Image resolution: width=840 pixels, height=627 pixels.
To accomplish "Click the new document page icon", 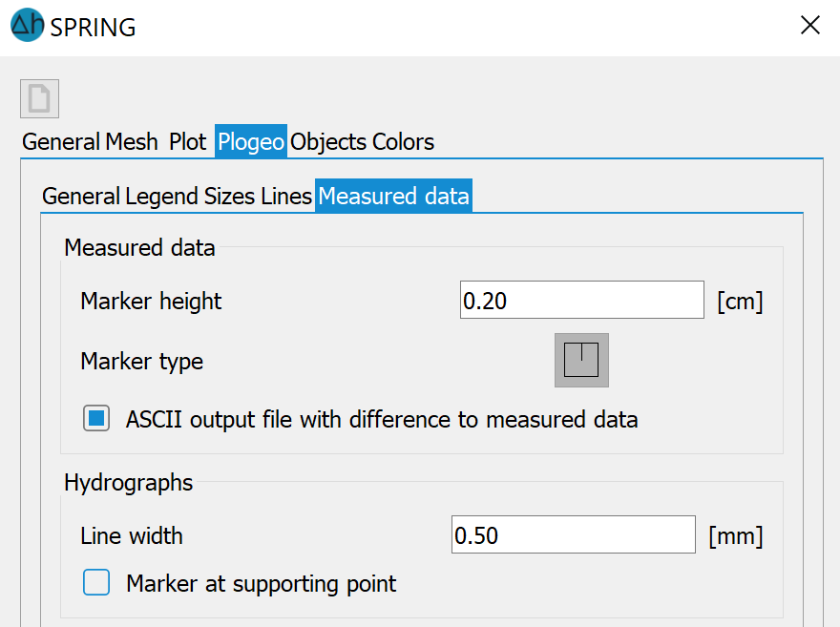I will pos(40,99).
